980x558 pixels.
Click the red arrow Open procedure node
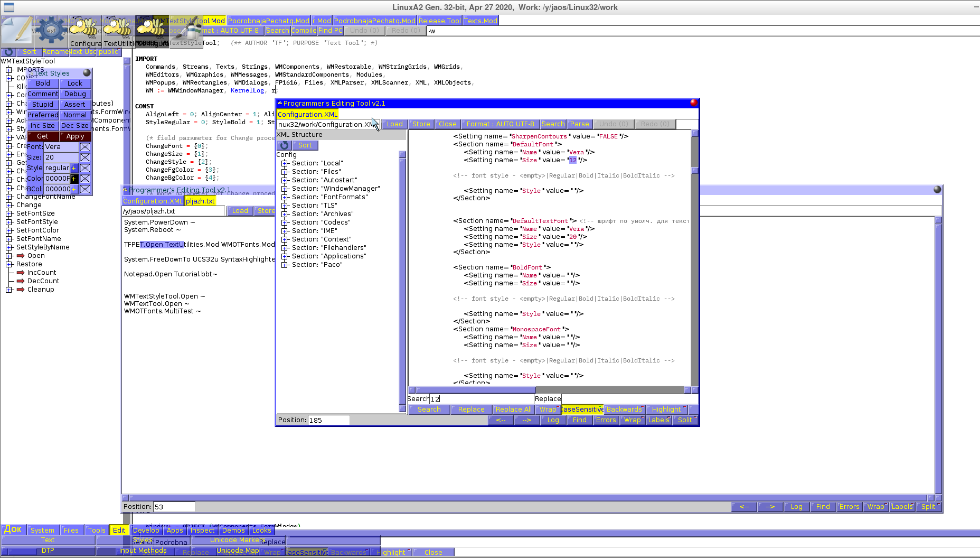(21, 256)
